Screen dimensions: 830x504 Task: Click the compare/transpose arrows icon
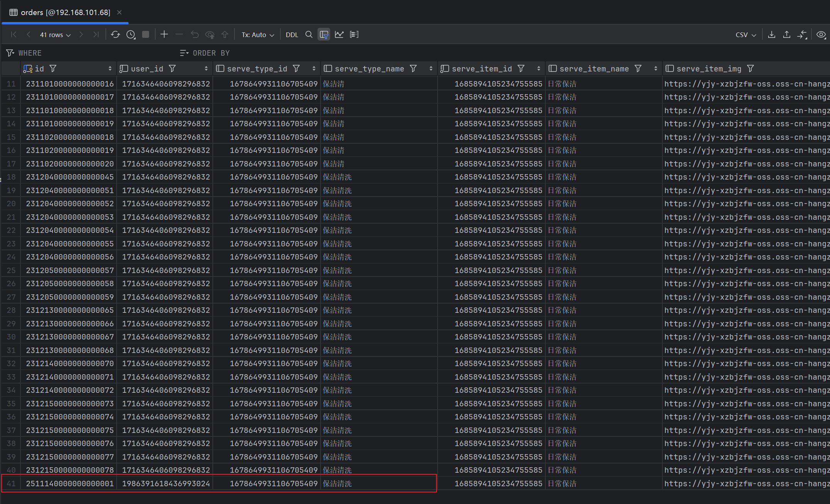tap(802, 34)
